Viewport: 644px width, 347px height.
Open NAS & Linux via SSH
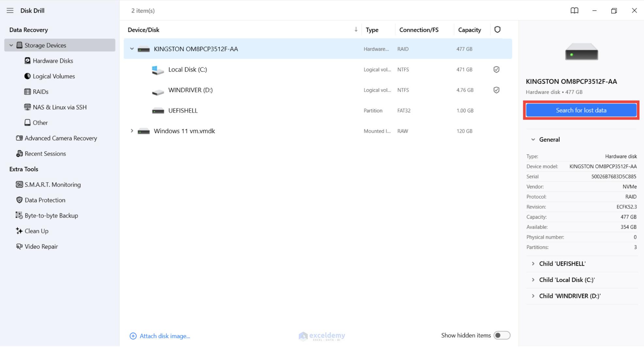pos(60,107)
